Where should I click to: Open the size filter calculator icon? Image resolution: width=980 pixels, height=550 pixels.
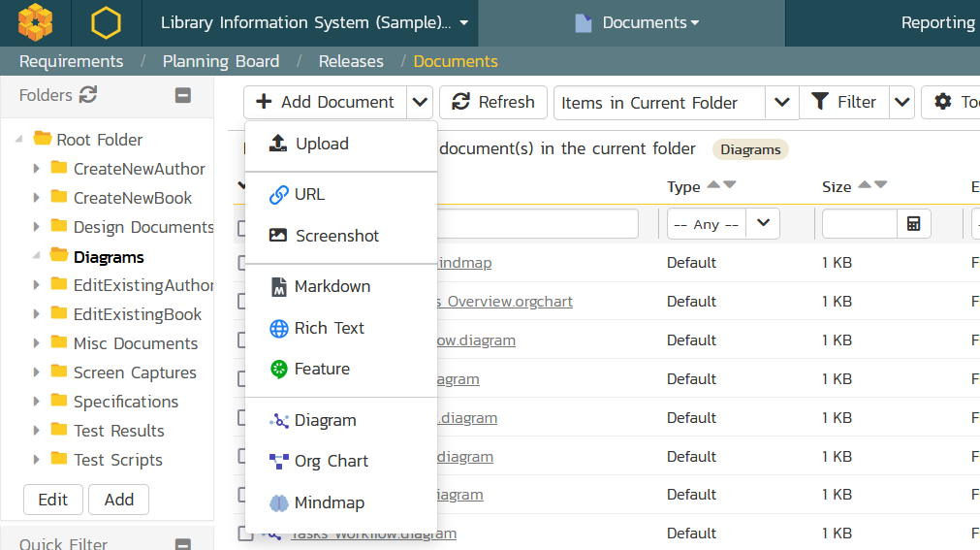coord(913,224)
